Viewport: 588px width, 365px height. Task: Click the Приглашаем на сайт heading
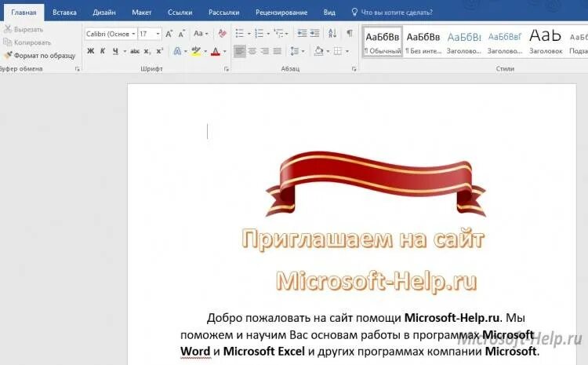click(363, 239)
